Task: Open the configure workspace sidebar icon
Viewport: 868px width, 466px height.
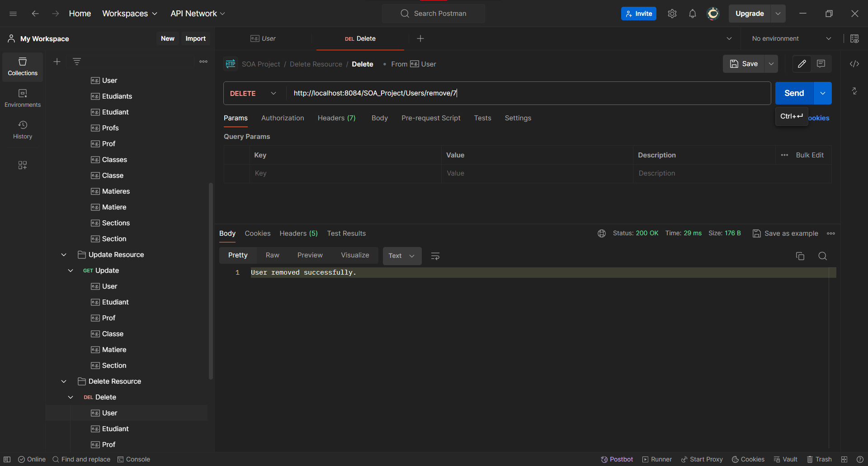Action: [23, 165]
